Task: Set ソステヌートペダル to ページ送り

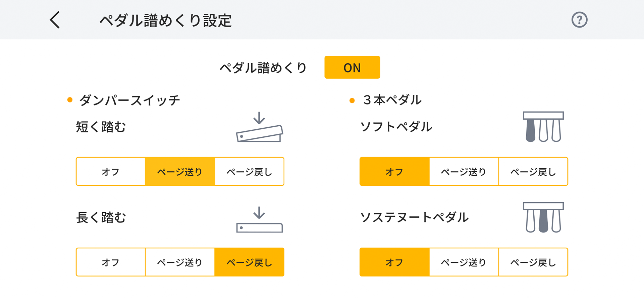Action: [x=464, y=262]
